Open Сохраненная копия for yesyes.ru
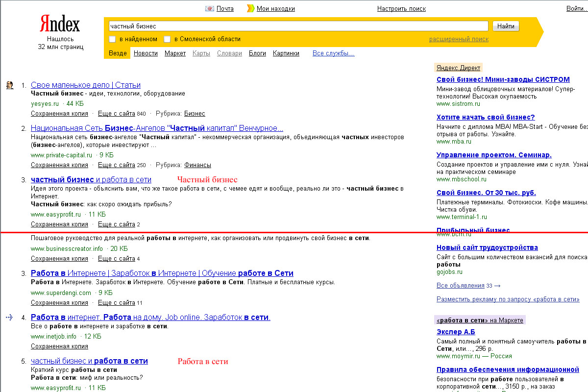This screenshot has height=392, width=588. (59, 113)
